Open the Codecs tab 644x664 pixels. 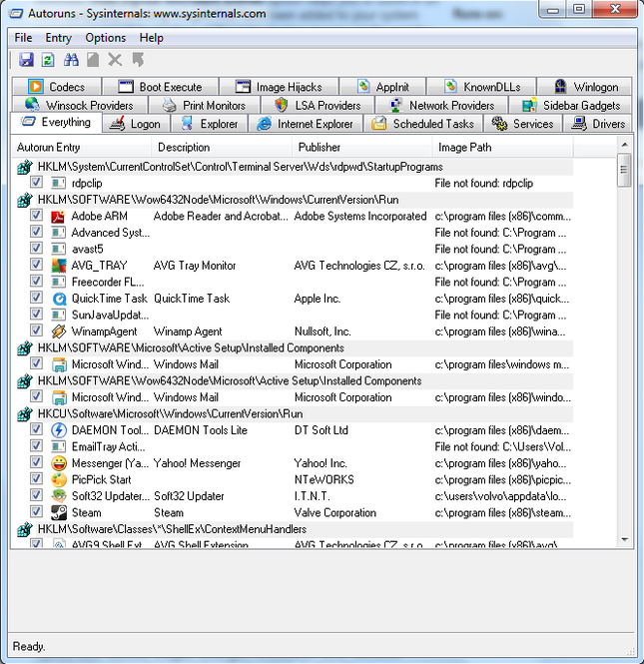(x=57, y=87)
